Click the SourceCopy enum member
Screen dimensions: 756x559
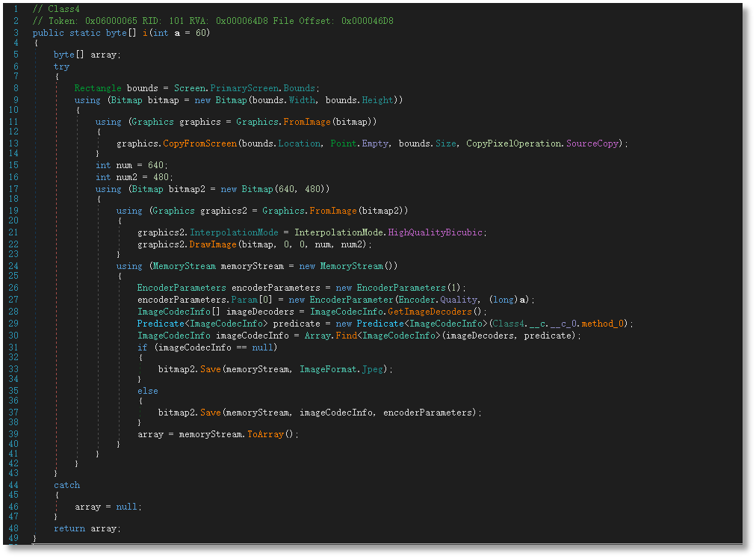point(592,143)
